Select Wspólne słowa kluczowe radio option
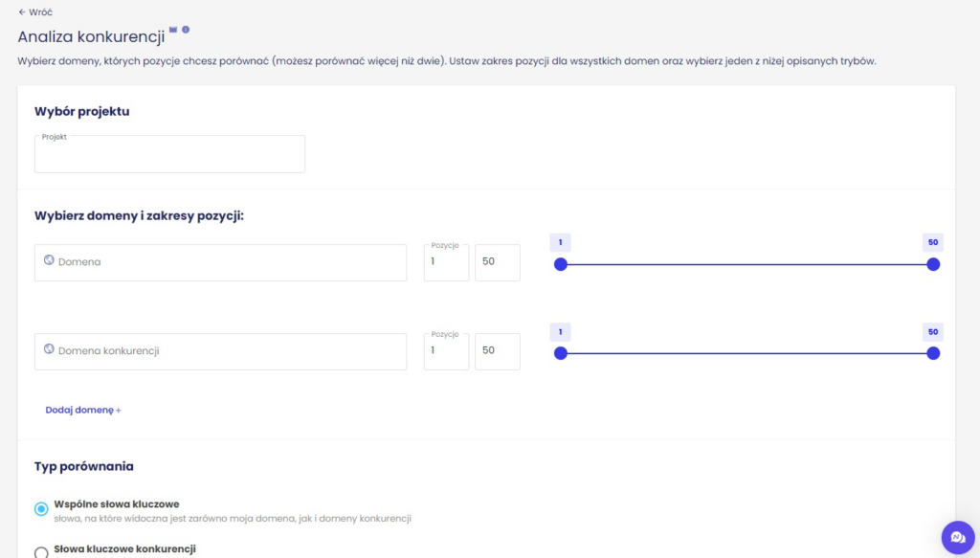 (41, 509)
